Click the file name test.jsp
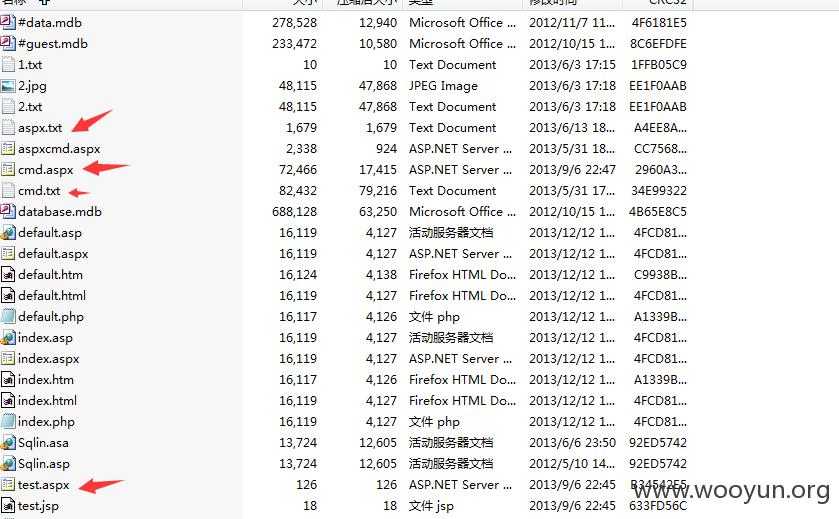Image resolution: width=839 pixels, height=519 pixels. coord(38,506)
